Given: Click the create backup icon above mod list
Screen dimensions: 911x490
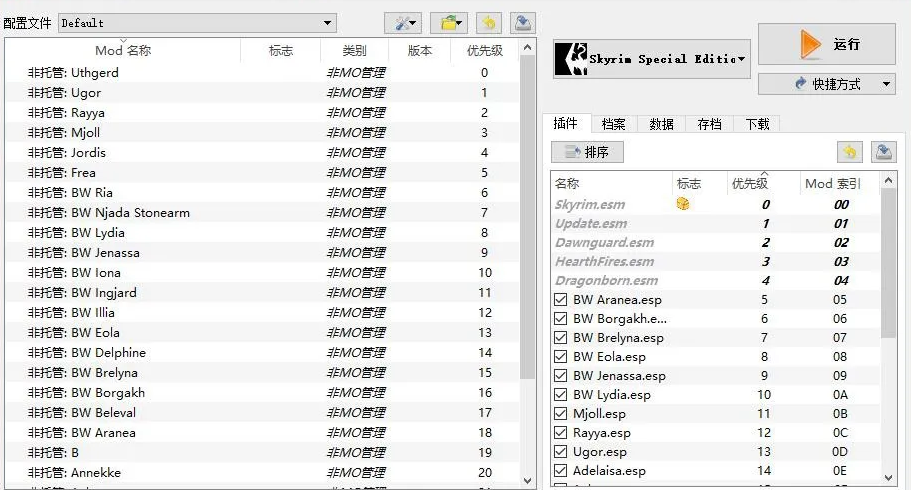Looking at the screenshot, I should coord(522,23).
